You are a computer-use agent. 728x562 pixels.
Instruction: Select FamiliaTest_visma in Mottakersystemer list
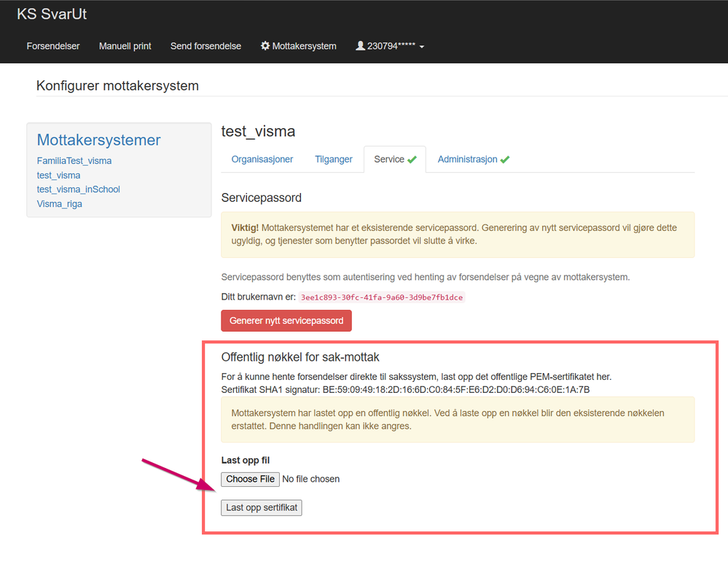point(74,160)
